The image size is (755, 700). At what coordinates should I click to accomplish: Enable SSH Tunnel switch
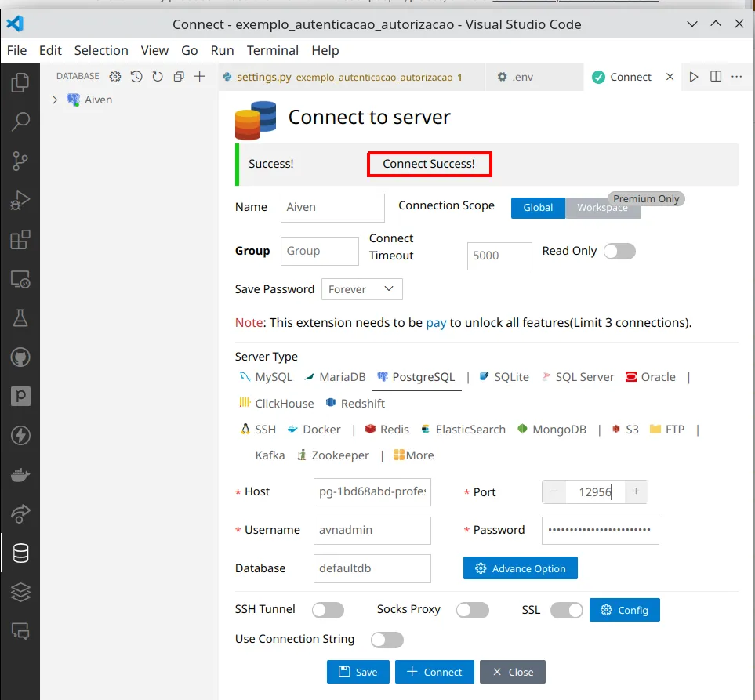pos(328,610)
